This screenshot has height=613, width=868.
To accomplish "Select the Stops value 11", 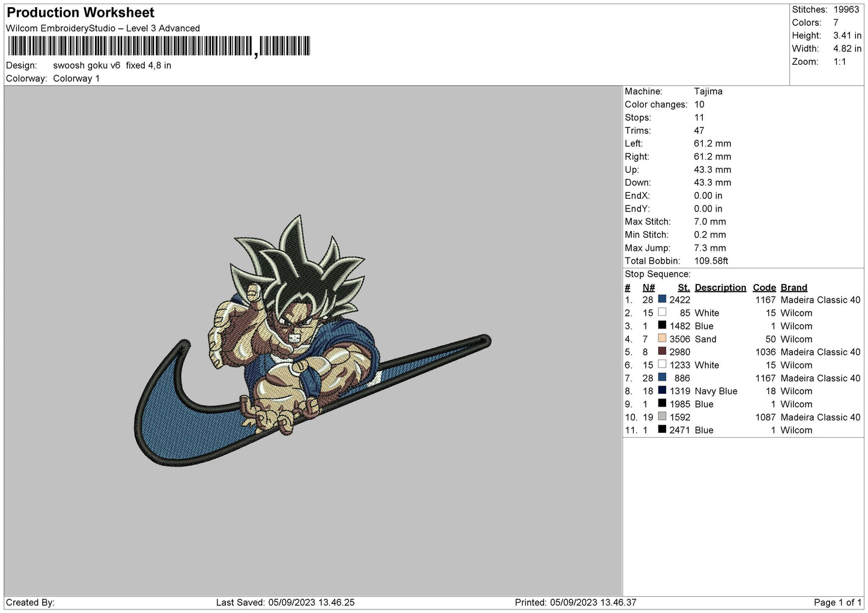I will pyautogui.click(x=699, y=118).
